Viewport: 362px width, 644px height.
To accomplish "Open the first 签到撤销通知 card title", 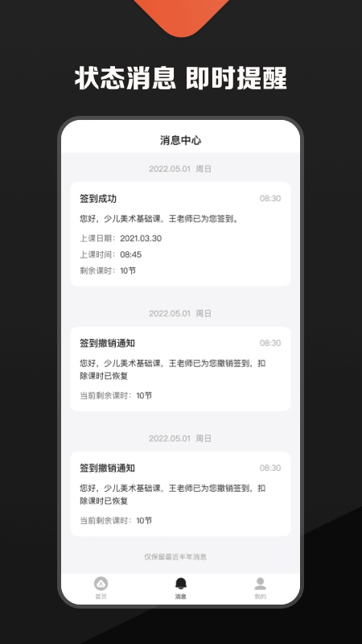I will tap(108, 343).
